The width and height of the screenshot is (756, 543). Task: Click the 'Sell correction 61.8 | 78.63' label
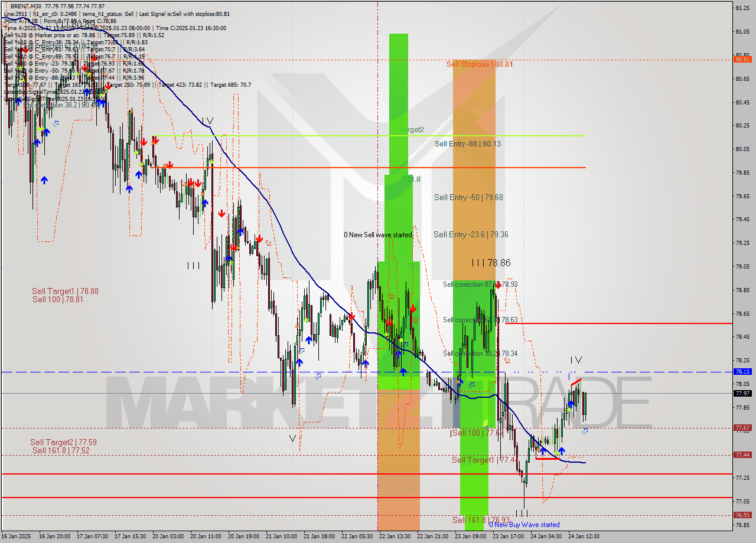point(480,320)
